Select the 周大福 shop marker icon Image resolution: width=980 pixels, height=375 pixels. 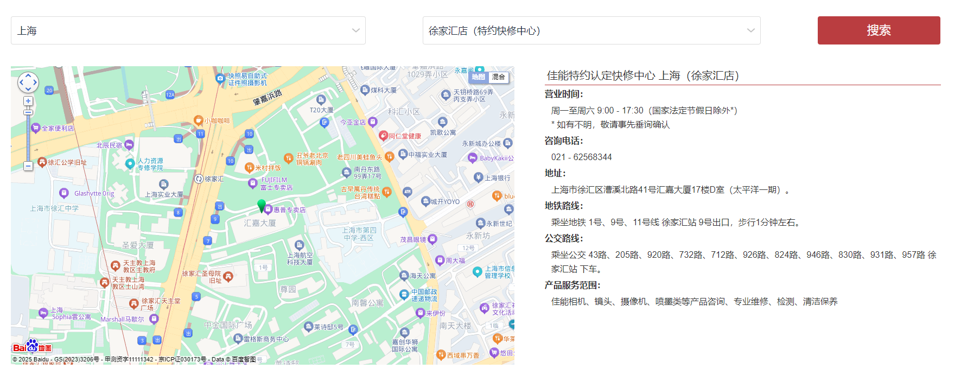tap(440, 260)
